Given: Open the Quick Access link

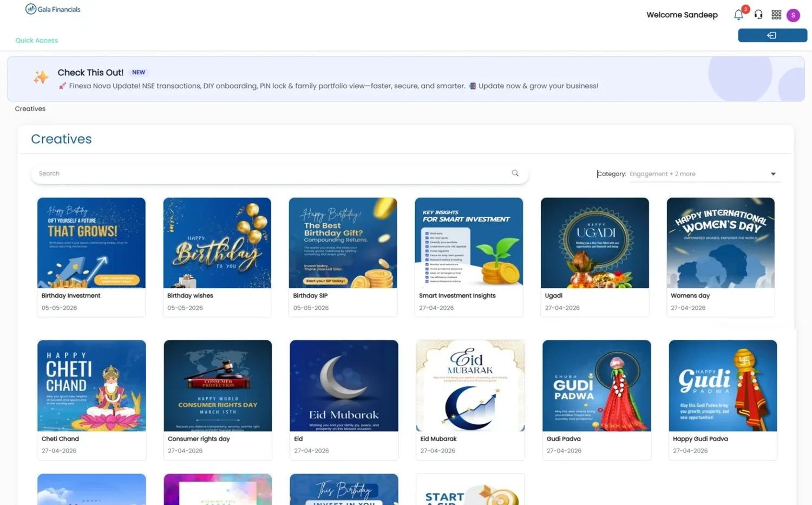Looking at the screenshot, I should coord(36,40).
